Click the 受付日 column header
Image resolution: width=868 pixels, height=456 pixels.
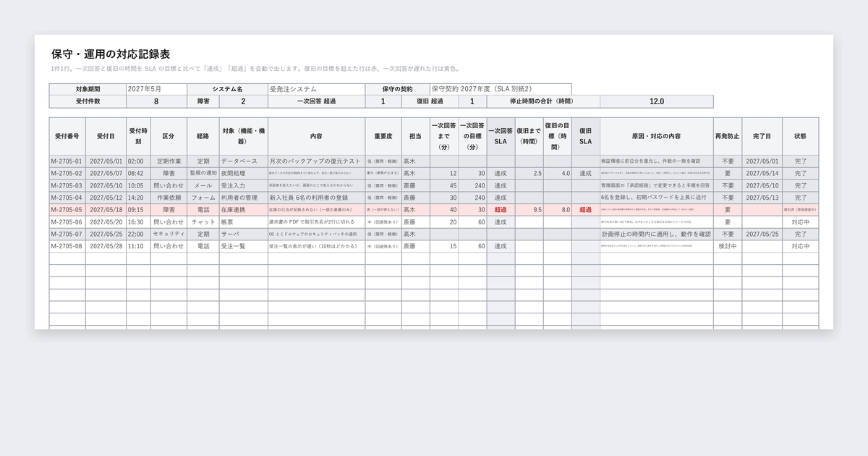(x=106, y=136)
